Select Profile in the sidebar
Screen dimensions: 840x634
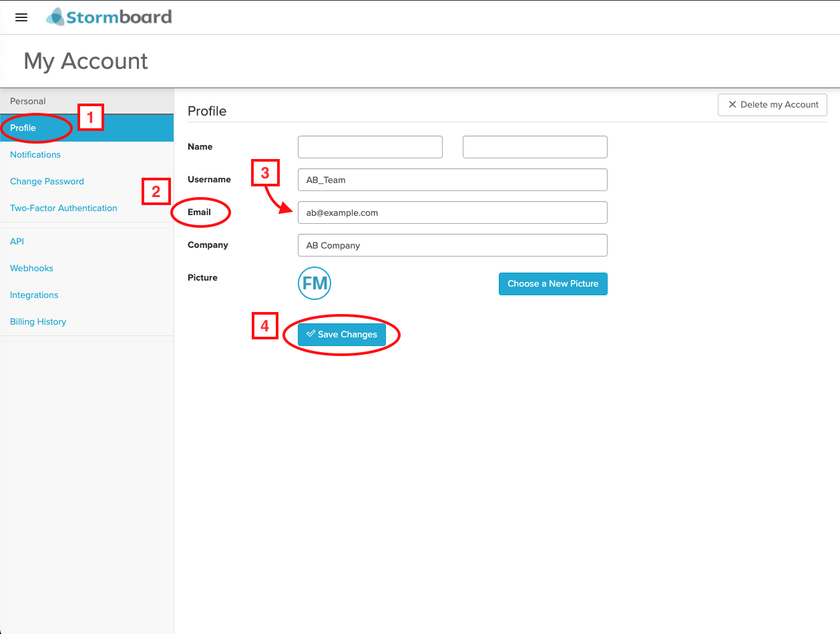87,128
